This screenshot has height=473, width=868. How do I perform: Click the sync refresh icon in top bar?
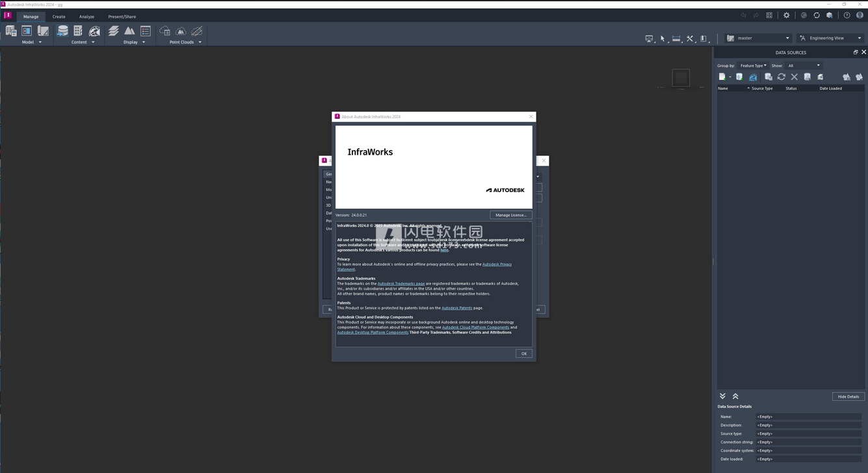tap(817, 16)
